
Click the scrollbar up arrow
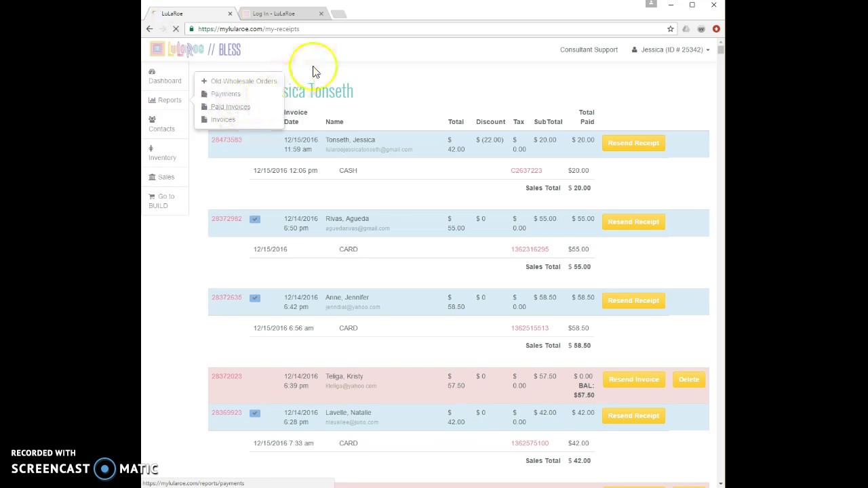click(720, 41)
